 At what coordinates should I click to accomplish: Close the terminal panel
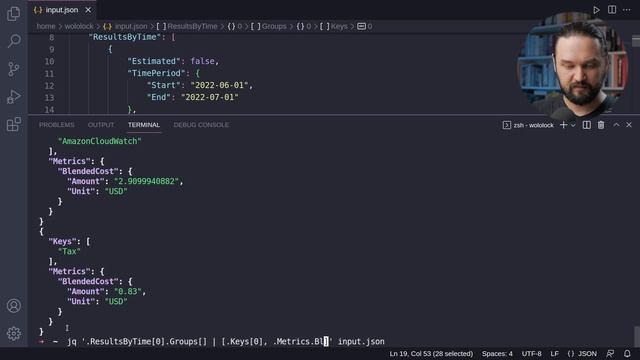coord(629,125)
